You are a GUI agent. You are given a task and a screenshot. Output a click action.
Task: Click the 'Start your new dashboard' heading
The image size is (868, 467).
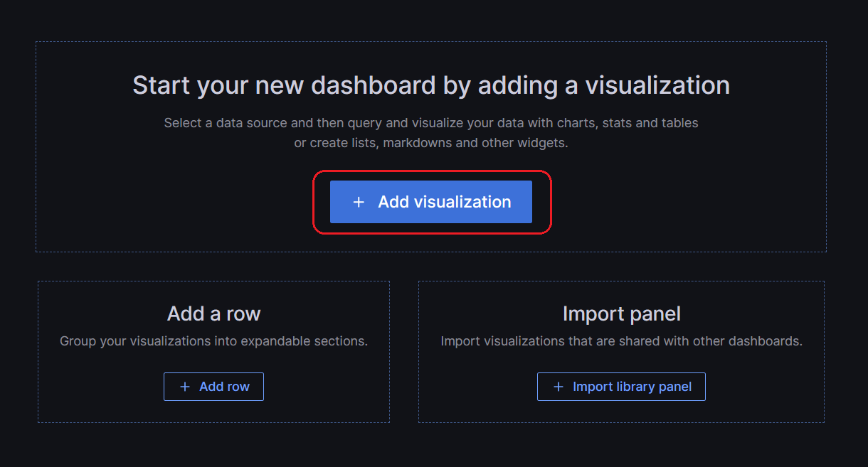pyautogui.click(x=430, y=85)
